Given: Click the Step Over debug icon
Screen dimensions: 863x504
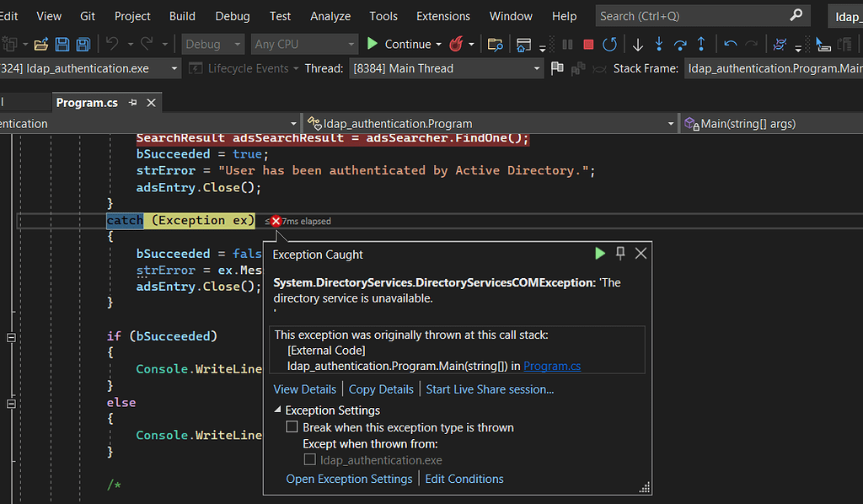Looking at the screenshot, I should pos(680,44).
